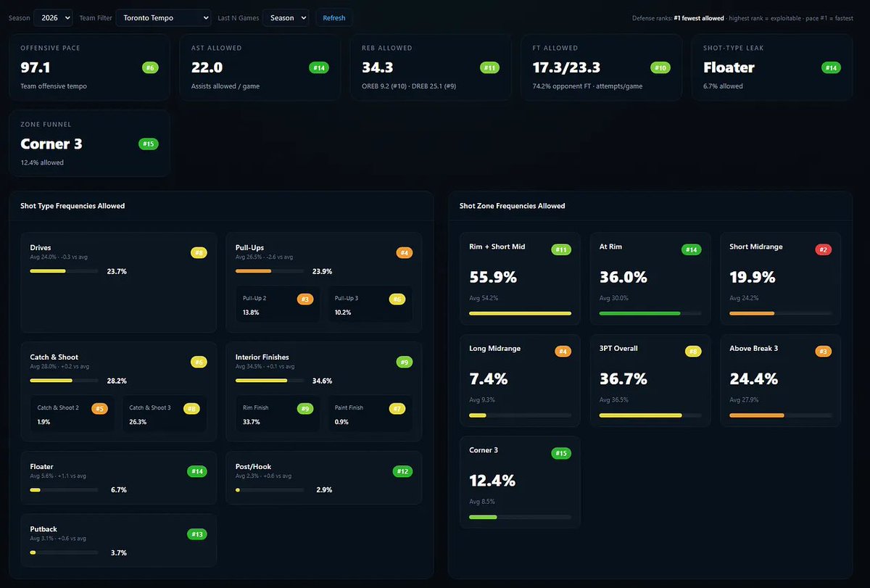Click the Rim Finish #9 badge
Viewport: 870px width, 588px height.
(x=305, y=408)
